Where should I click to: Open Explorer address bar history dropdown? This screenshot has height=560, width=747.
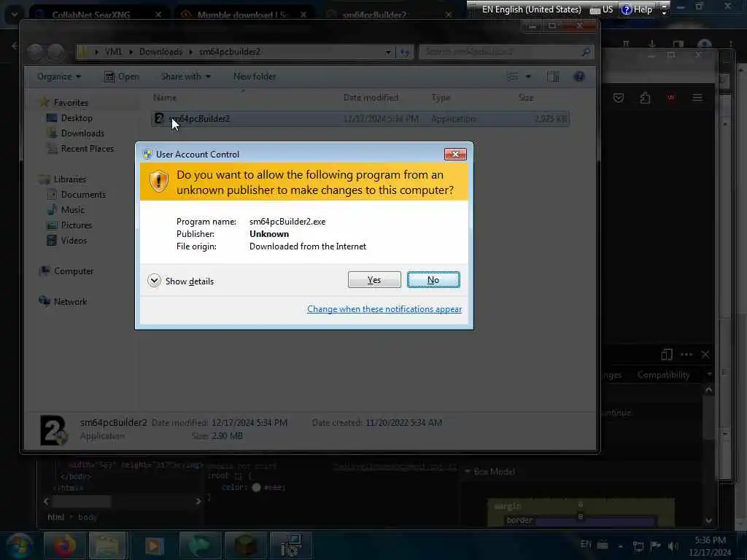pos(388,52)
